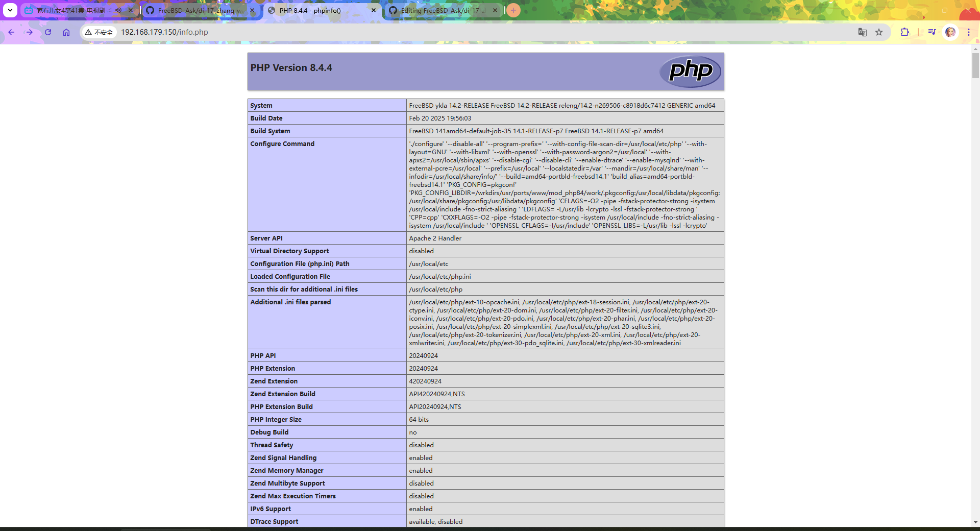
Task: Open the extensions puzzle icon
Action: tap(904, 32)
